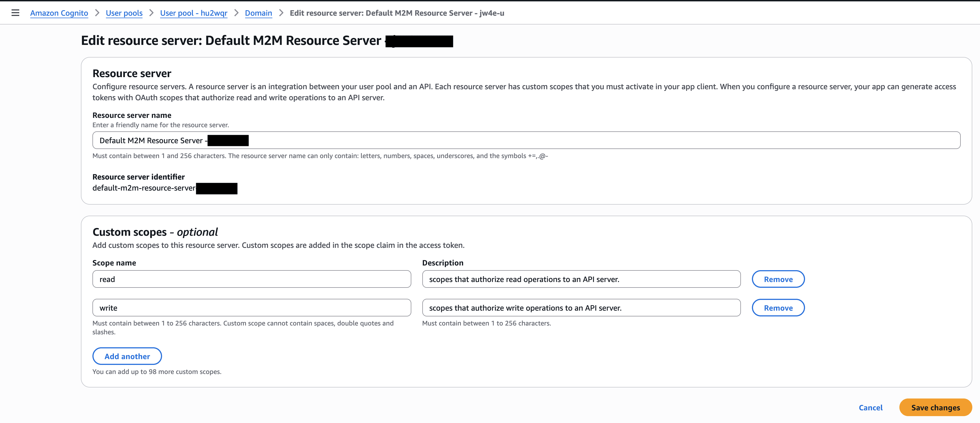Edit the write operations description field

pyautogui.click(x=581, y=308)
